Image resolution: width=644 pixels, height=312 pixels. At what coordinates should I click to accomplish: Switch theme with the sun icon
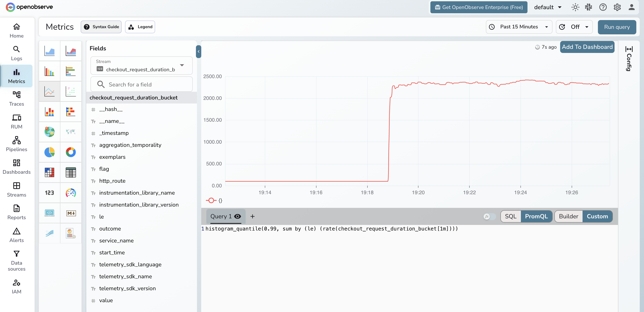[x=575, y=7]
